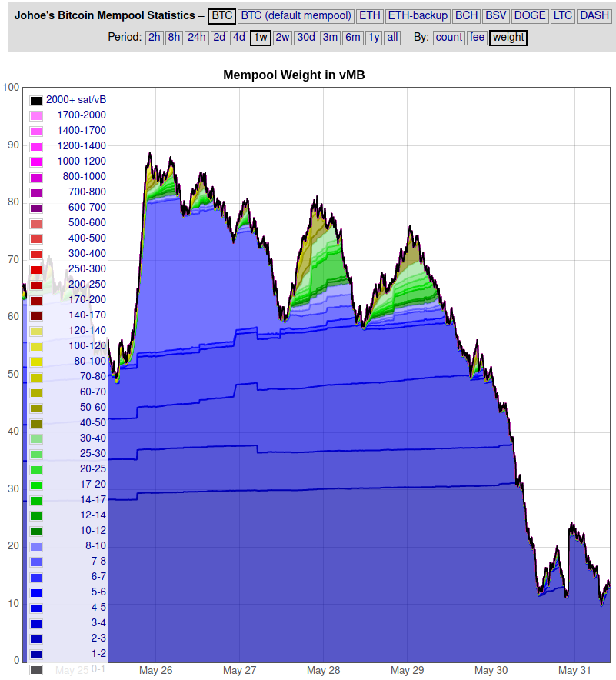Click the 40-50 dark olive swatch

pyautogui.click(x=36, y=424)
